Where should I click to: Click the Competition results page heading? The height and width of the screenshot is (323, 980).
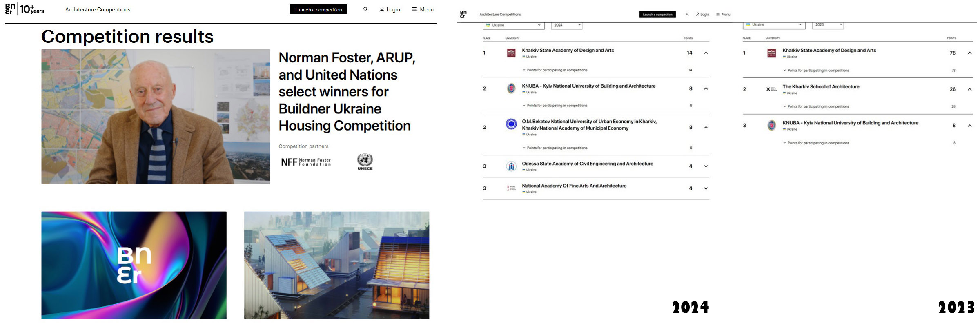[x=127, y=36]
